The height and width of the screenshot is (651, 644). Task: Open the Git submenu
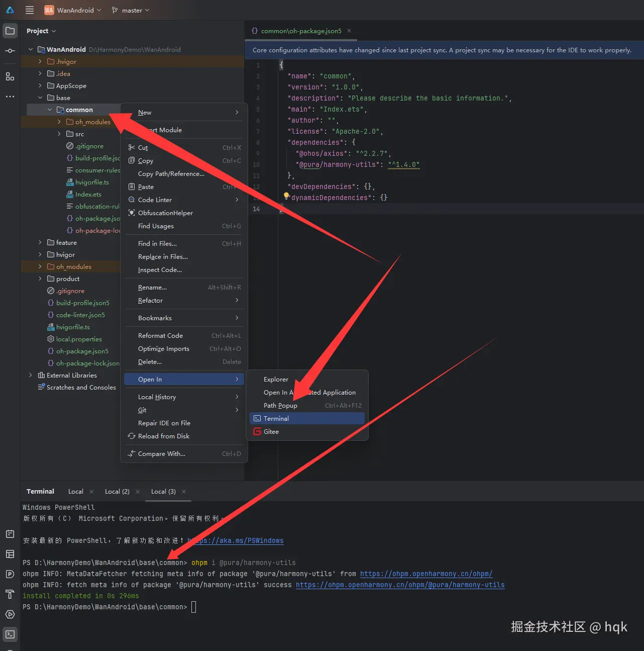[183, 410]
